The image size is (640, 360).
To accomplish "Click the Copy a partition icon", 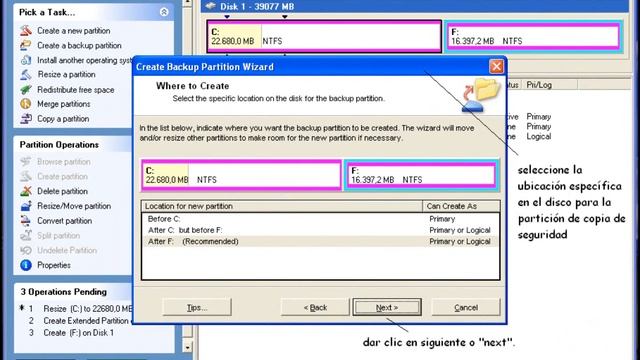I will click(26, 118).
